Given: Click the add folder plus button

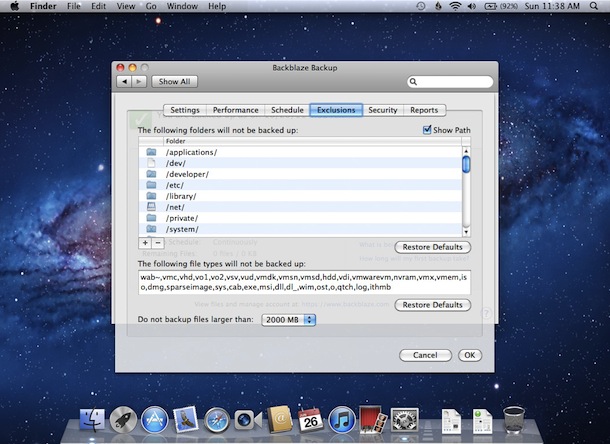Looking at the screenshot, I should (x=145, y=242).
